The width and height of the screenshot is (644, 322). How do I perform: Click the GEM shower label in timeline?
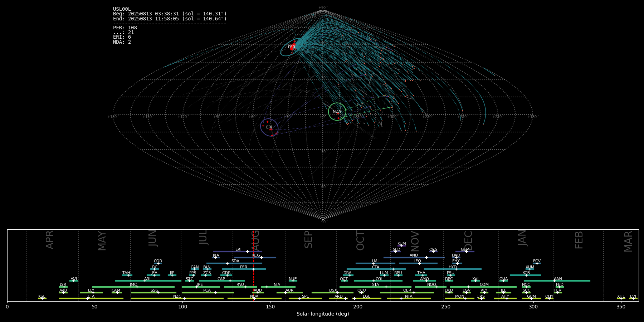(x=465, y=250)
